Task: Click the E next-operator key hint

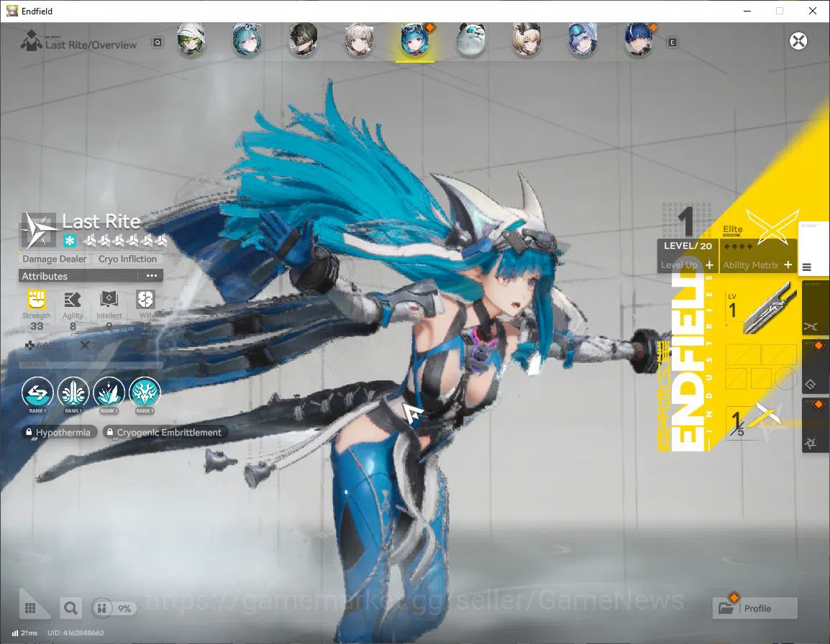Action: pyautogui.click(x=672, y=42)
